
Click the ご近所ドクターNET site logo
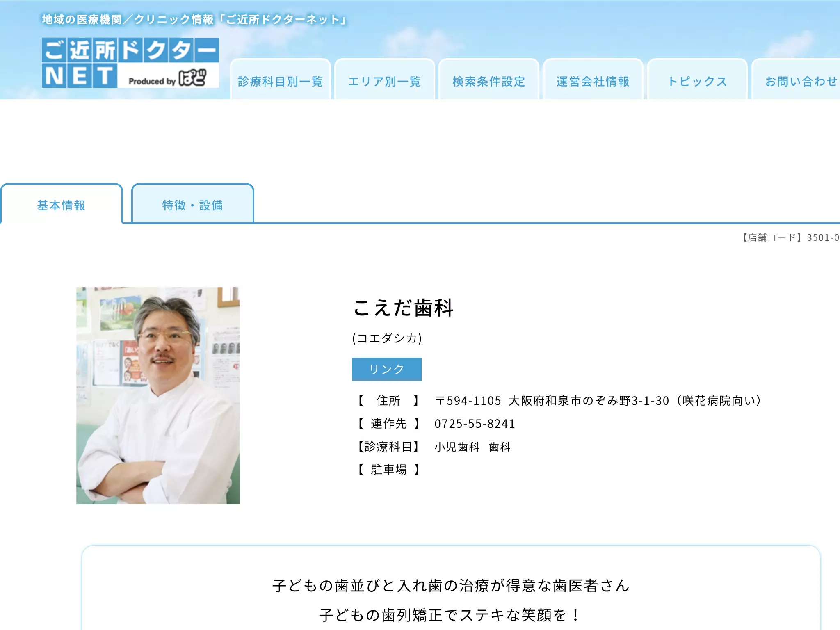click(x=130, y=63)
